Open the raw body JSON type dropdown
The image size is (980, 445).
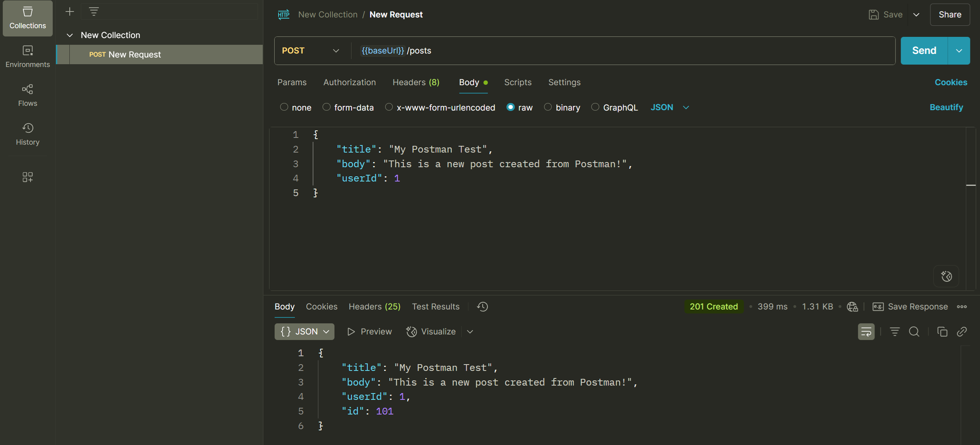tap(670, 107)
